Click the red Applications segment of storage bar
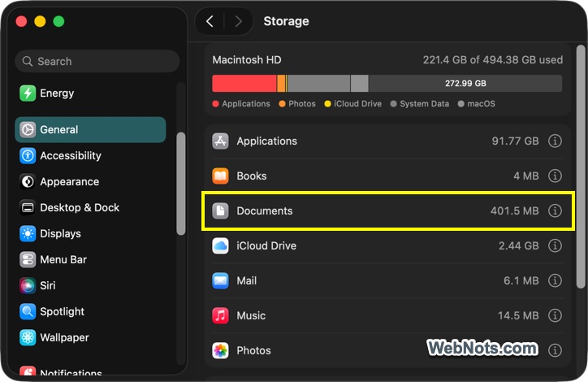The width and height of the screenshot is (588, 382). [x=244, y=83]
